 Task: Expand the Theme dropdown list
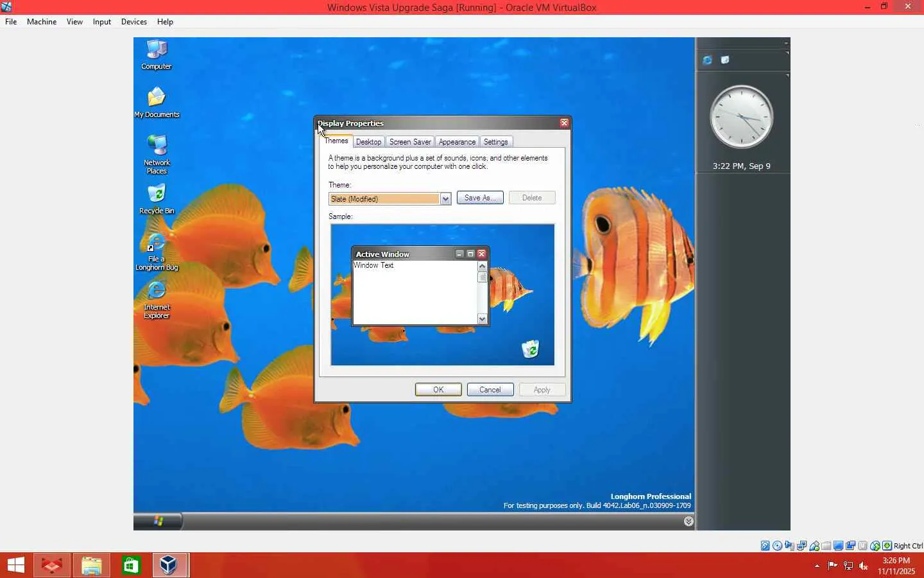tap(445, 198)
